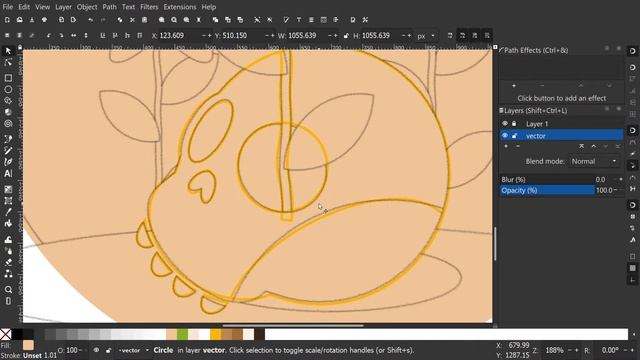Click the Paste clipboard icon
The width and height of the screenshot is (640, 360).
click(144, 20)
